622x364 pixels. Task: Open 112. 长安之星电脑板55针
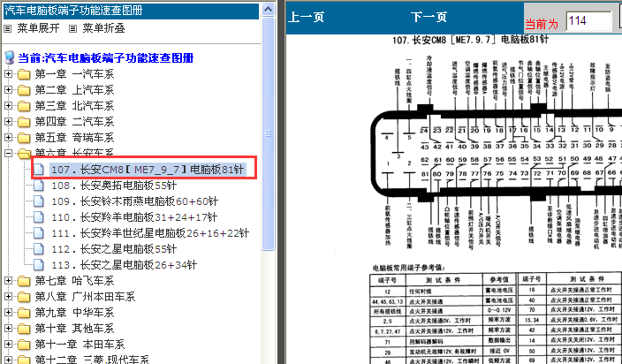(114, 248)
